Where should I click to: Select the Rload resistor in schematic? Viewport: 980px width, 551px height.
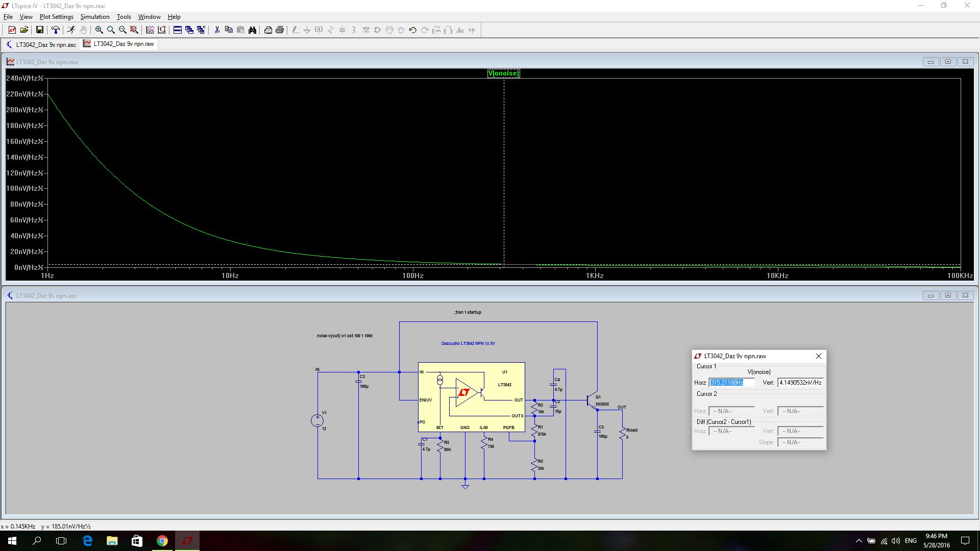622,434
